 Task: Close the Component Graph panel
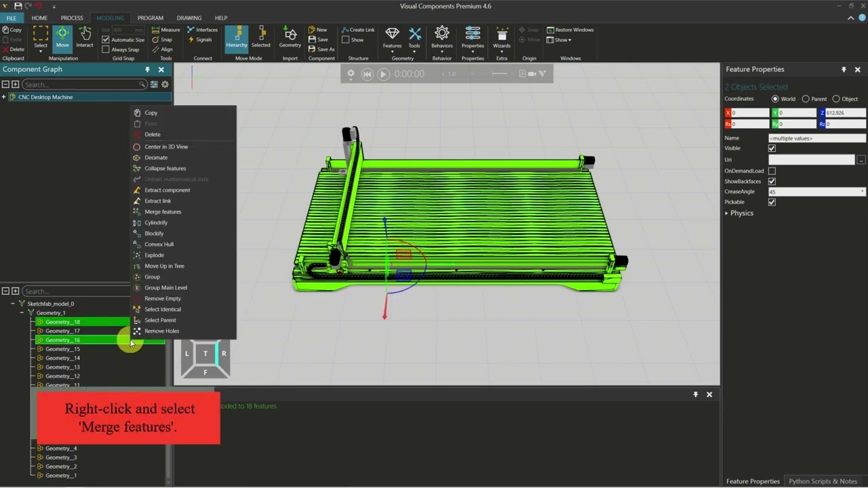pyautogui.click(x=161, y=69)
